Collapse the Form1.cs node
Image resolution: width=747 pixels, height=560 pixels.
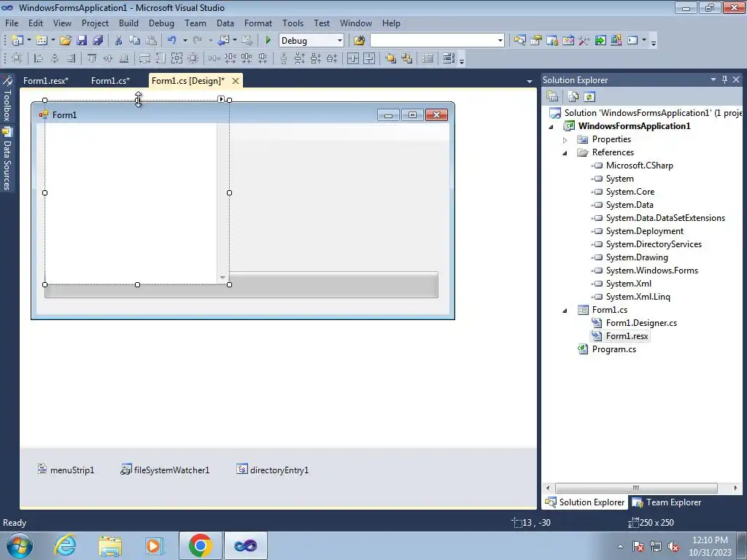565,311
